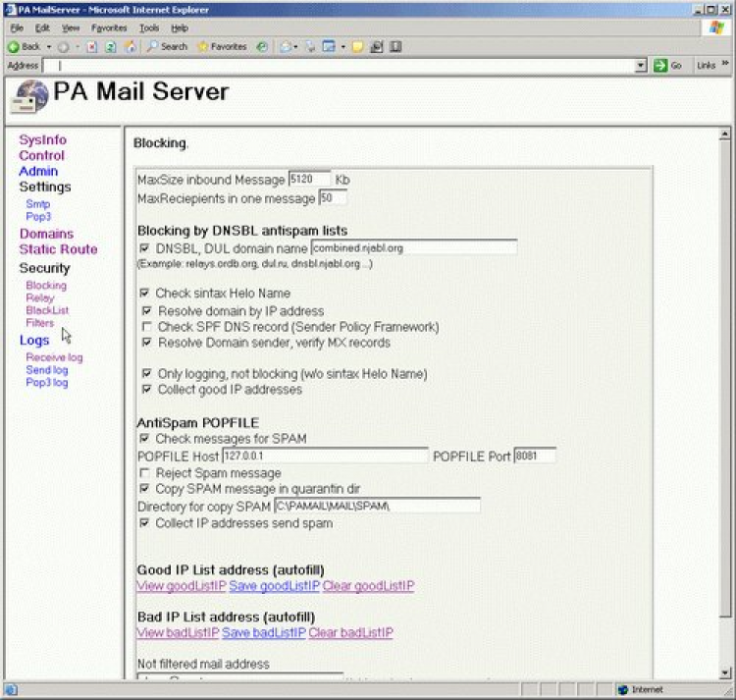The height and width of the screenshot is (700, 736).
Task: Toggle Check sintax Helo Name checkbox
Action: (x=144, y=293)
